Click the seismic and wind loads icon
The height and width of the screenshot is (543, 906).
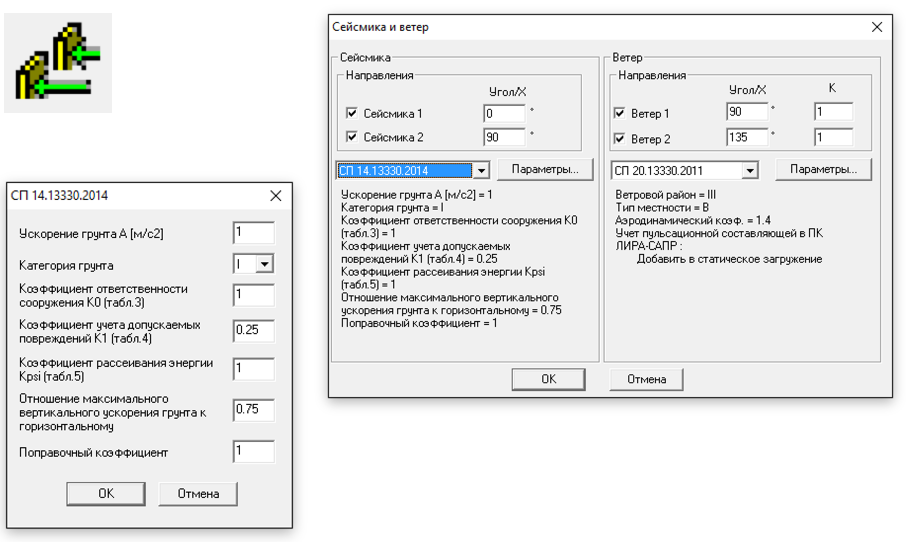coord(57,63)
